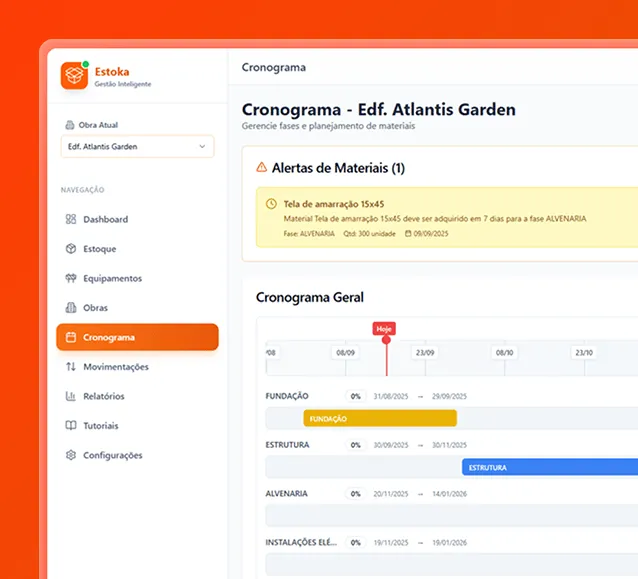Click the Estoque cube icon
The height and width of the screenshot is (579, 638).
71,249
